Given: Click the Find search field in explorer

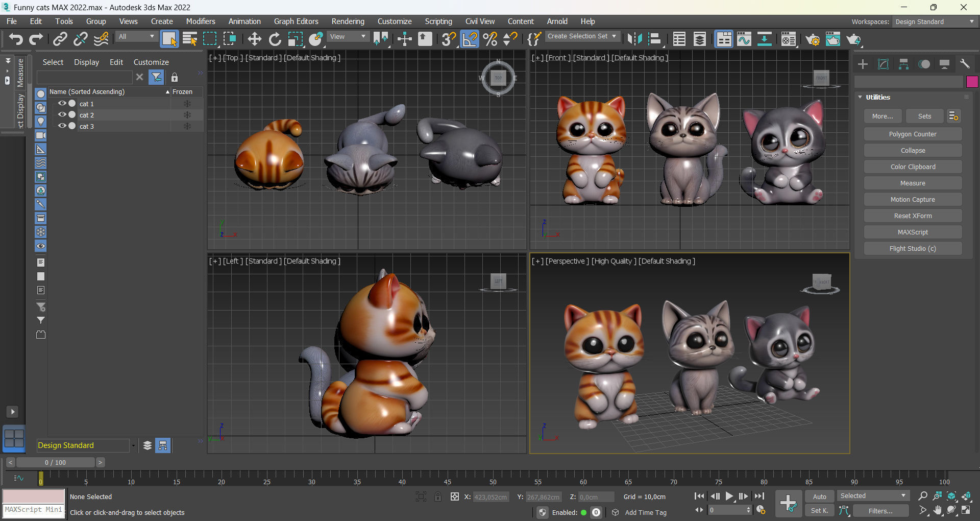Looking at the screenshot, I should click(85, 77).
